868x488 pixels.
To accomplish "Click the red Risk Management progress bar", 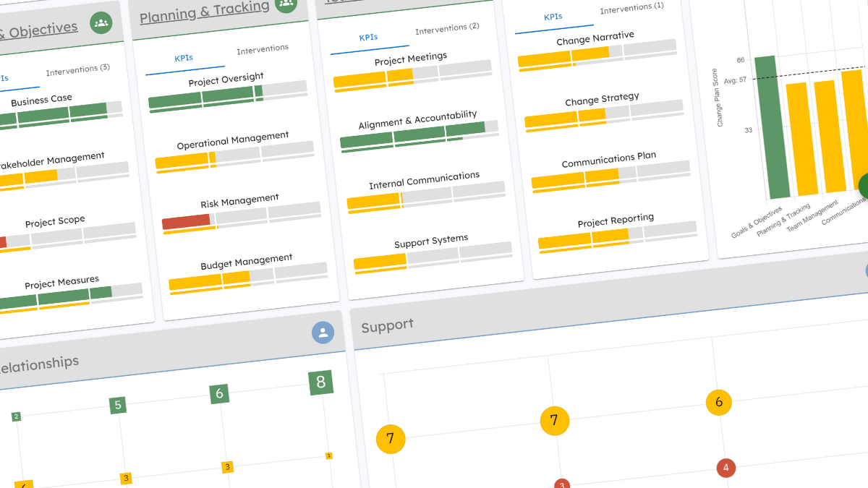I will (242, 218).
